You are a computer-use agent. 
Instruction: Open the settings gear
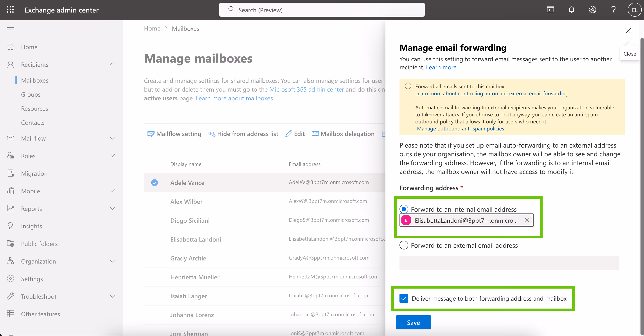pyautogui.click(x=592, y=10)
